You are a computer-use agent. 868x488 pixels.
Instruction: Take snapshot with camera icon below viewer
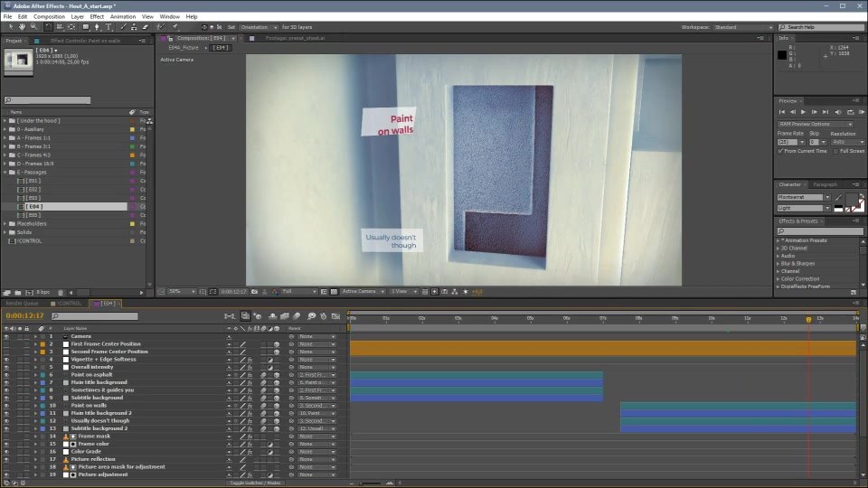tap(254, 292)
